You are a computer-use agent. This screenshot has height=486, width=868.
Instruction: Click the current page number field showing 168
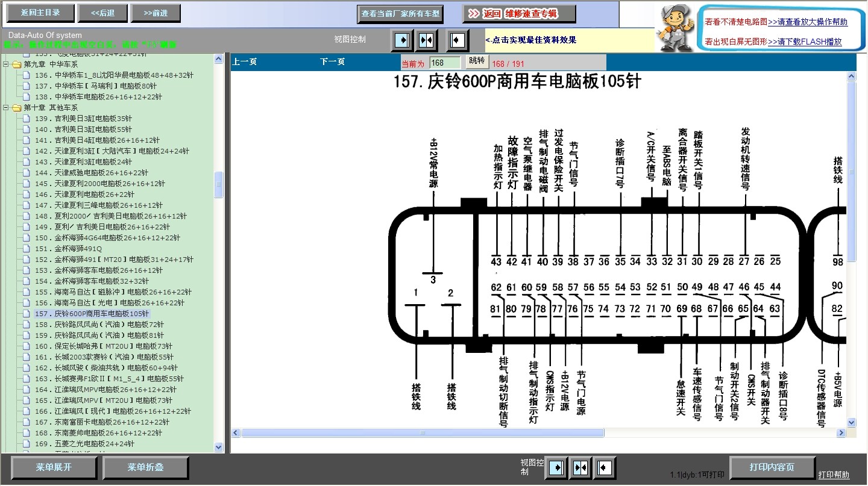pyautogui.click(x=445, y=63)
